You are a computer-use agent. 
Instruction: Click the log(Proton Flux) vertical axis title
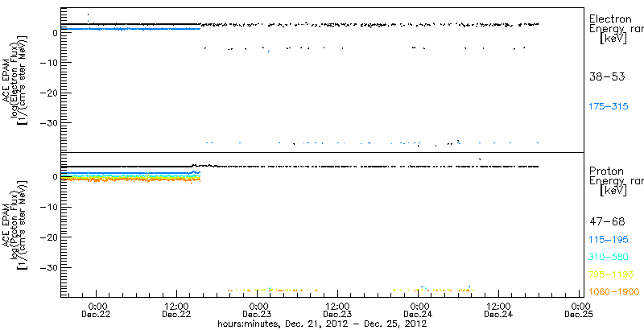[17, 225]
